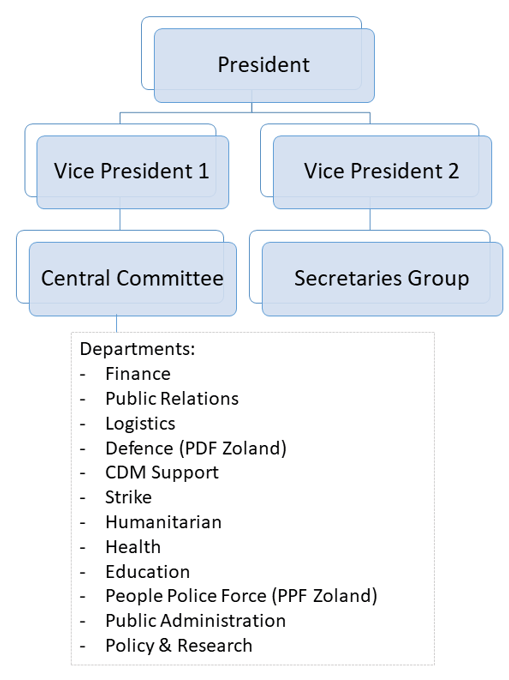Select the President box
This screenshot has height=680, width=509.
point(264,65)
